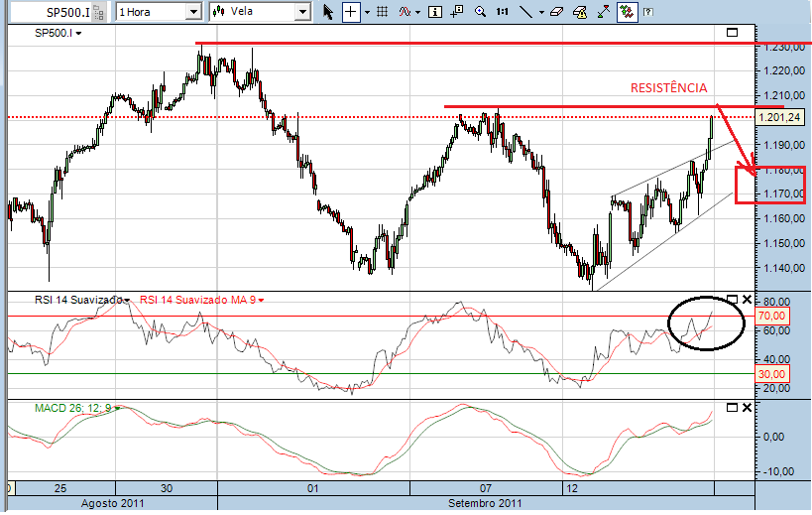The height and width of the screenshot is (515, 812).
Task: Expand the 'Vela' chart type dropdown
Action: pyautogui.click(x=301, y=12)
